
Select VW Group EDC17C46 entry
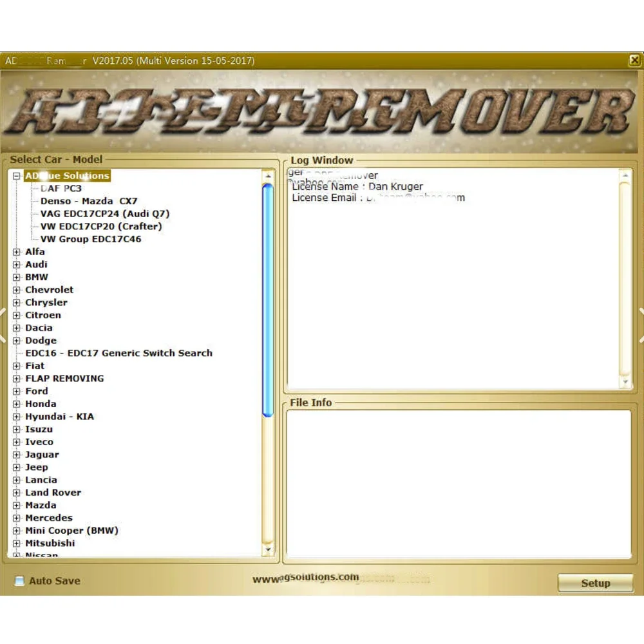coord(91,239)
